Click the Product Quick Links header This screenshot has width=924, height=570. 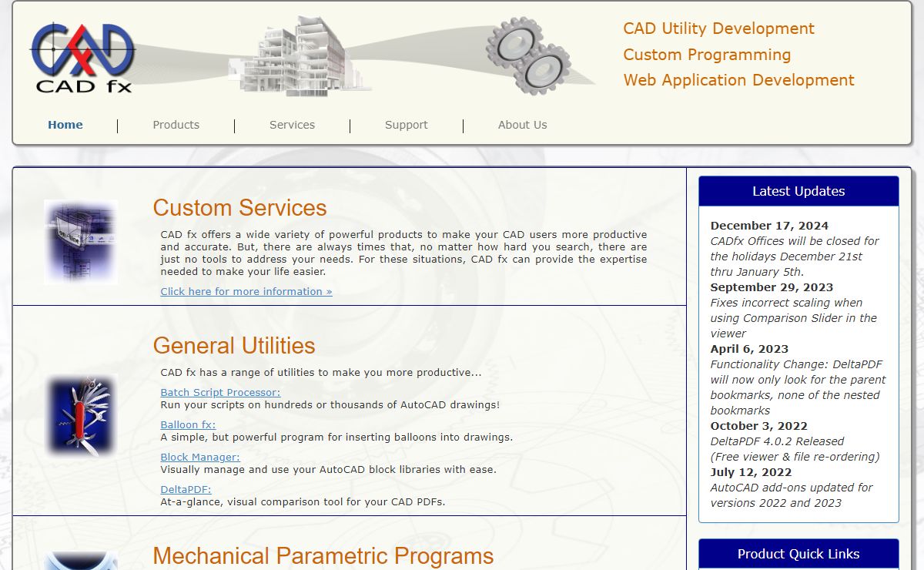[798, 554]
